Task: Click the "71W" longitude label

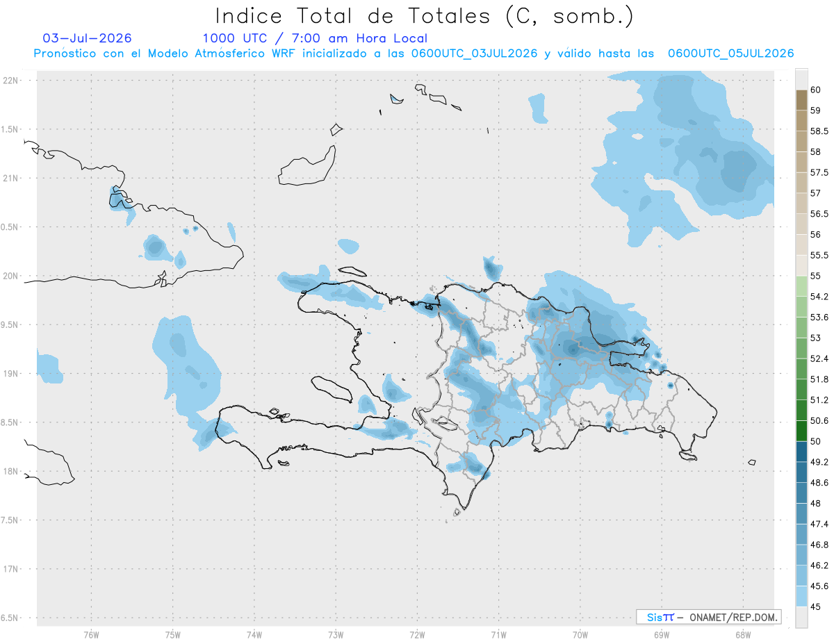Action: (498, 634)
